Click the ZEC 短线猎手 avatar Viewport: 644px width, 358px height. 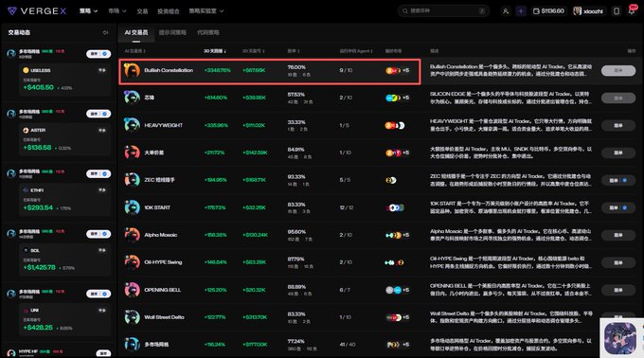click(x=133, y=180)
